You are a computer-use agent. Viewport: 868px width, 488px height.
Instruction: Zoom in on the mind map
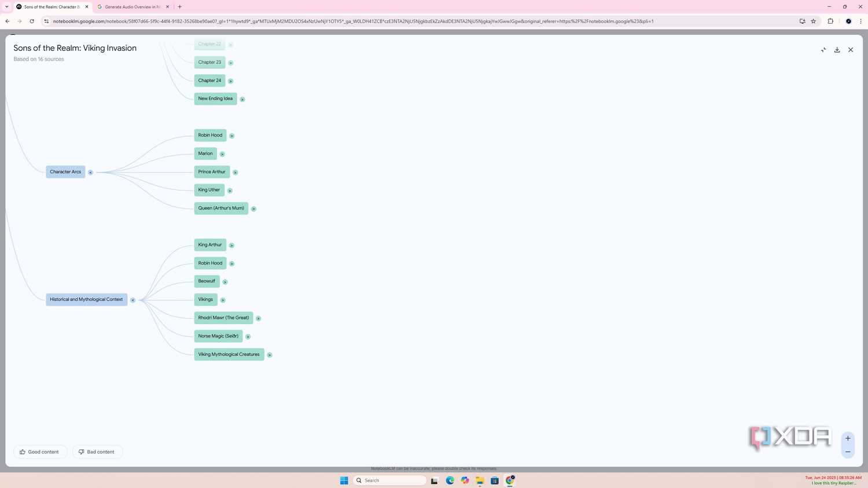click(x=848, y=438)
